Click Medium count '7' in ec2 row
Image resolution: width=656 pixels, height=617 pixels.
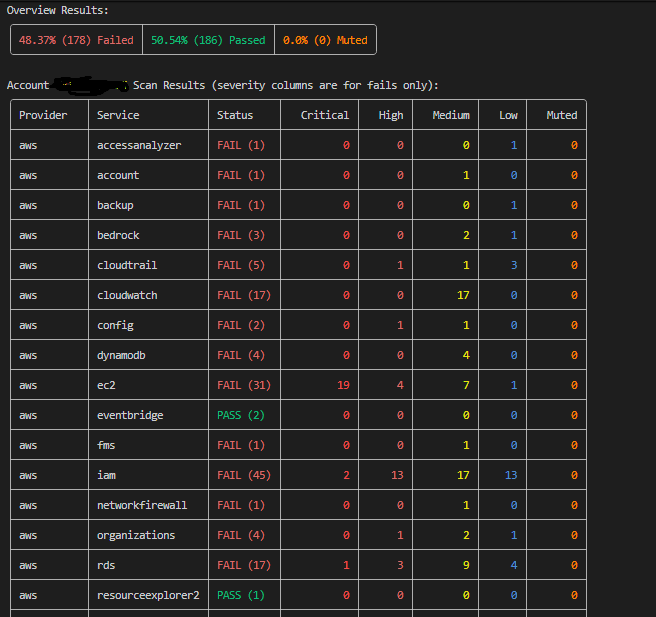click(466, 385)
